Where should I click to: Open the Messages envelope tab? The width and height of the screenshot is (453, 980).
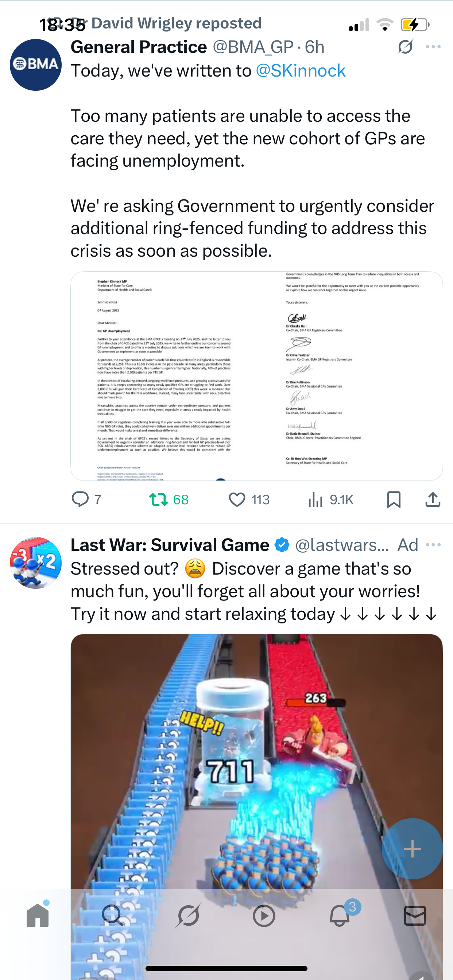point(415,916)
